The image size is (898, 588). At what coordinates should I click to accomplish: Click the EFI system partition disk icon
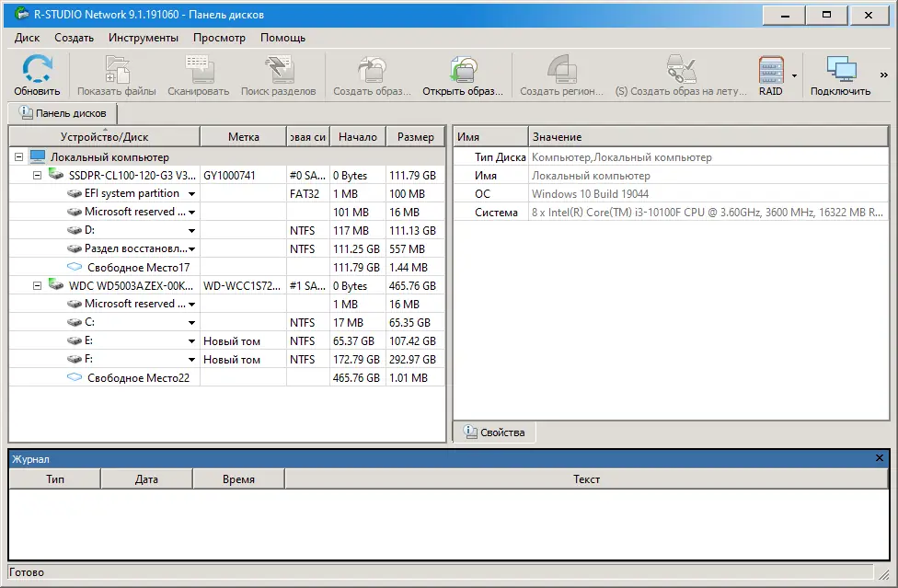[x=75, y=193]
